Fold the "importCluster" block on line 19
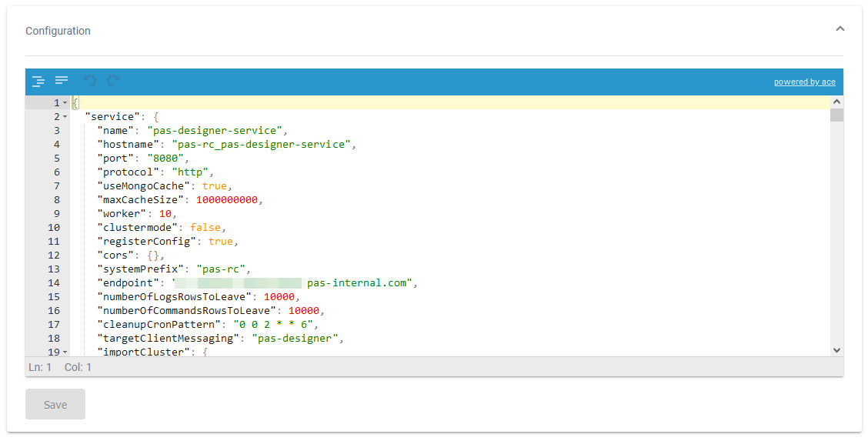Screen dimensions: 868x441 (65, 352)
